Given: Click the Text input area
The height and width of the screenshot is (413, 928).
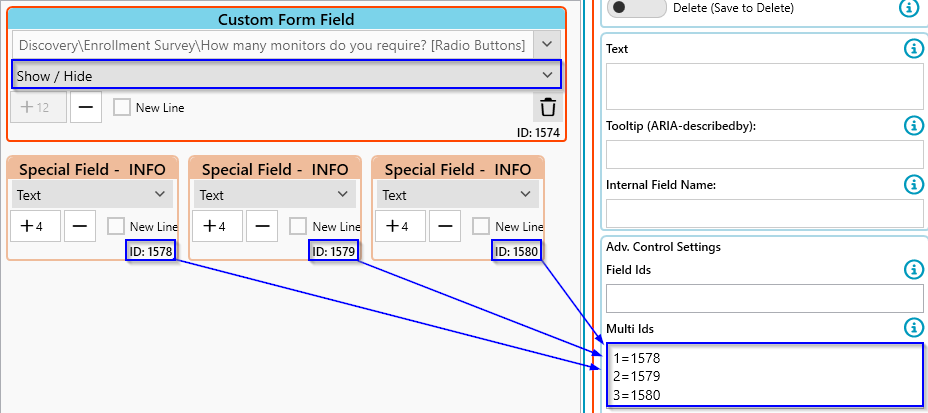Looking at the screenshot, I should tap(765, 86).
